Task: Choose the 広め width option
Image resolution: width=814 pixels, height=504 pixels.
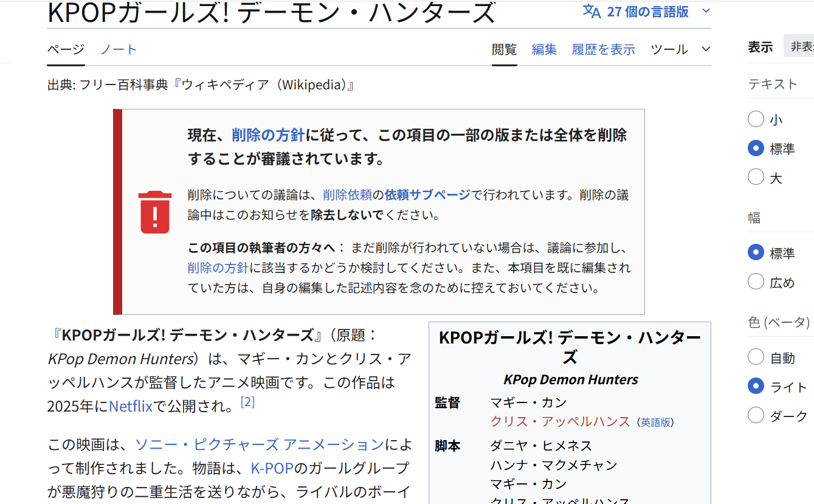Action: coord(756,281)
